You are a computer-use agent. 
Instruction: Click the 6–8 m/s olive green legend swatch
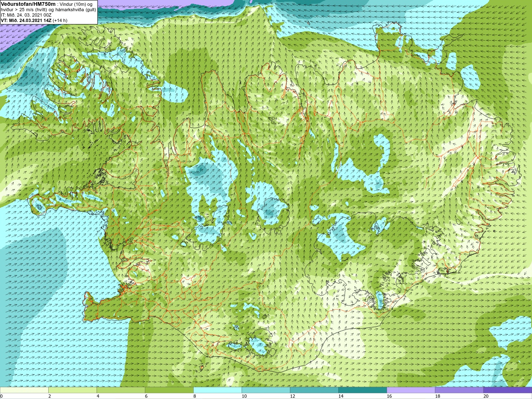[x=169, y=390]
